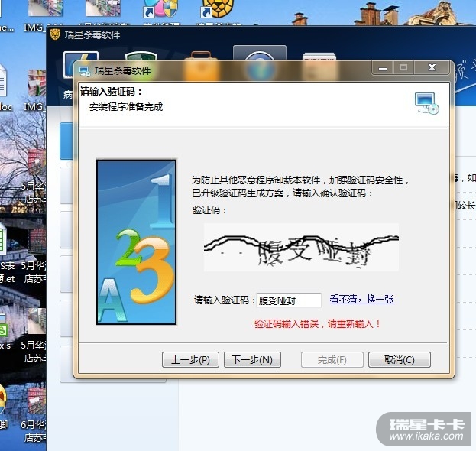Click into the 请输入验证码 input field
This screenshot has width=476, height=451.
tap(288, 300)
